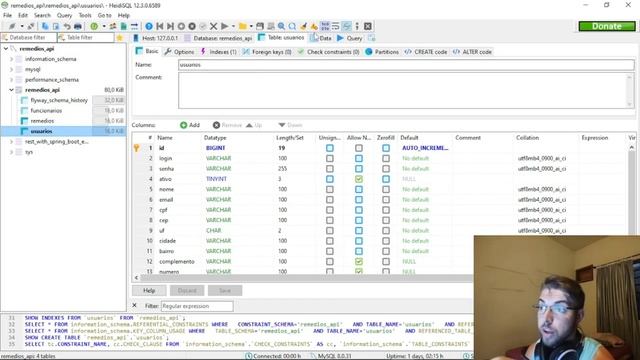This screenshot has height=360, width=640.
Task: Open the Tools menu
Action: (85, 15)
